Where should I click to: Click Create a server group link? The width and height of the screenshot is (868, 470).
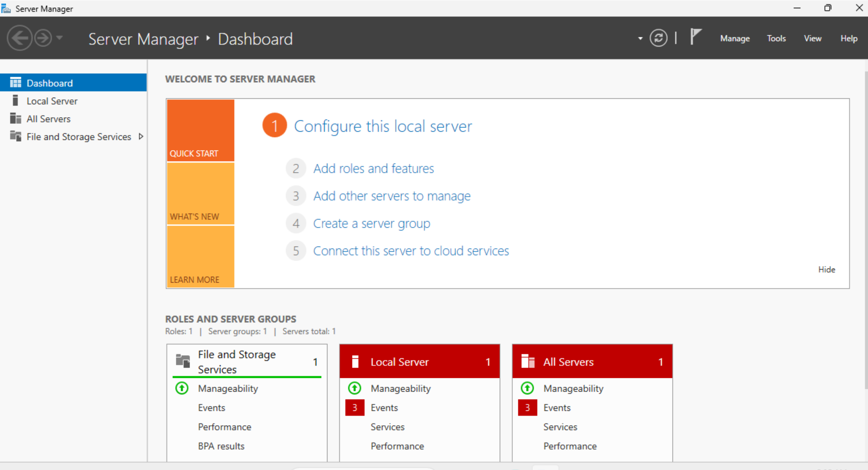[371, 223]
